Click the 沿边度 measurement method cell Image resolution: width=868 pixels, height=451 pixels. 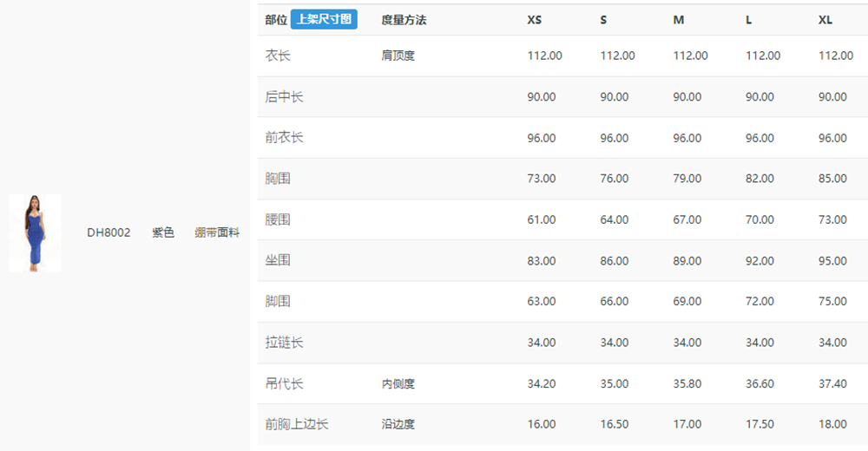tap(398, 424)
